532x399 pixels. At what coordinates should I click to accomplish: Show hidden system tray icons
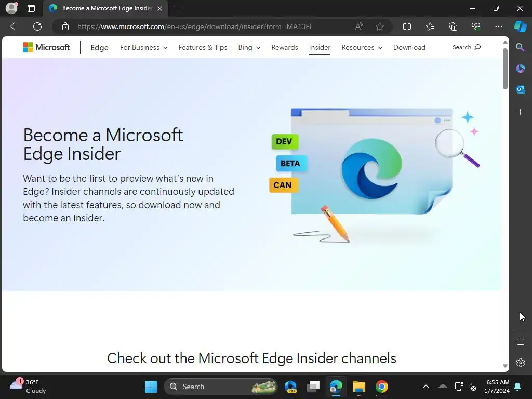pos(426,387)
